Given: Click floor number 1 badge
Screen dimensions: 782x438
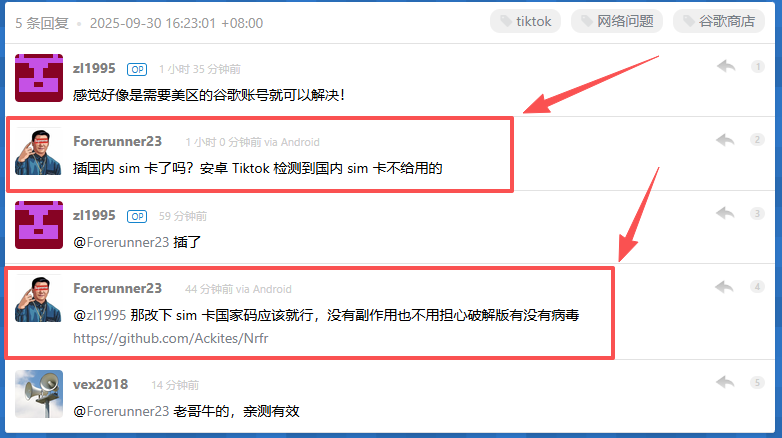Looking at the screenshot, I should [x=758, y=66].
